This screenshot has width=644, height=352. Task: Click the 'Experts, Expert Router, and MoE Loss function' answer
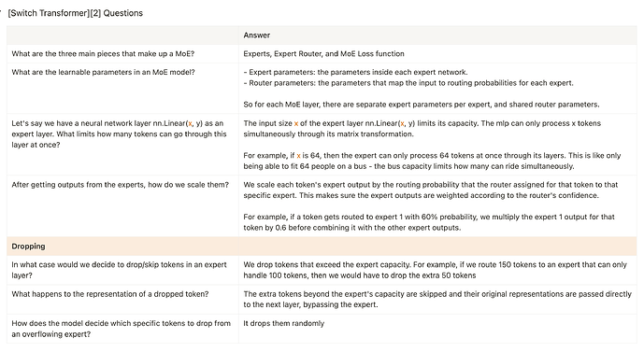pos(323,54)
